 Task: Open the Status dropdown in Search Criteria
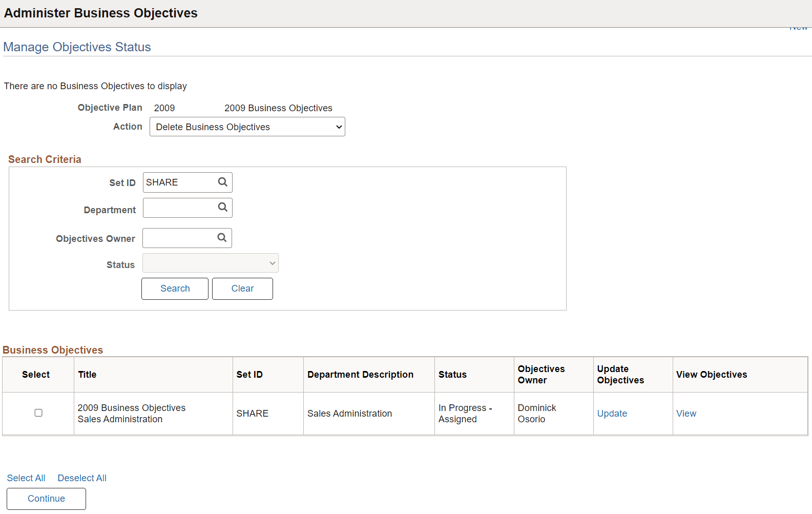(211, 263)
